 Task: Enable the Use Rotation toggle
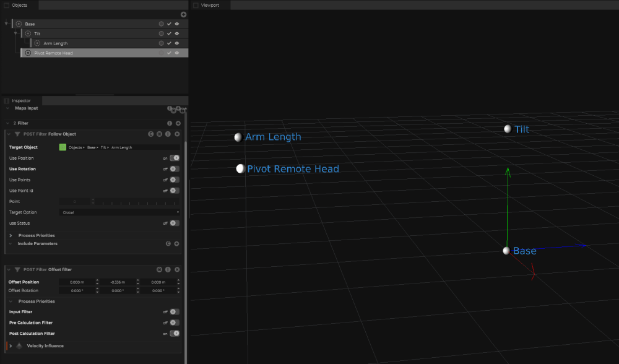pyautogui.click(x=174, y=169)
